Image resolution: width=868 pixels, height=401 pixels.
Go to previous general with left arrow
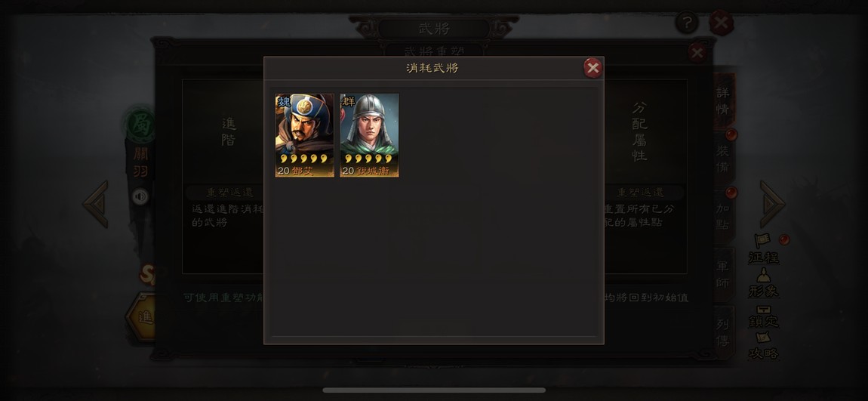[x=96, y=204]
